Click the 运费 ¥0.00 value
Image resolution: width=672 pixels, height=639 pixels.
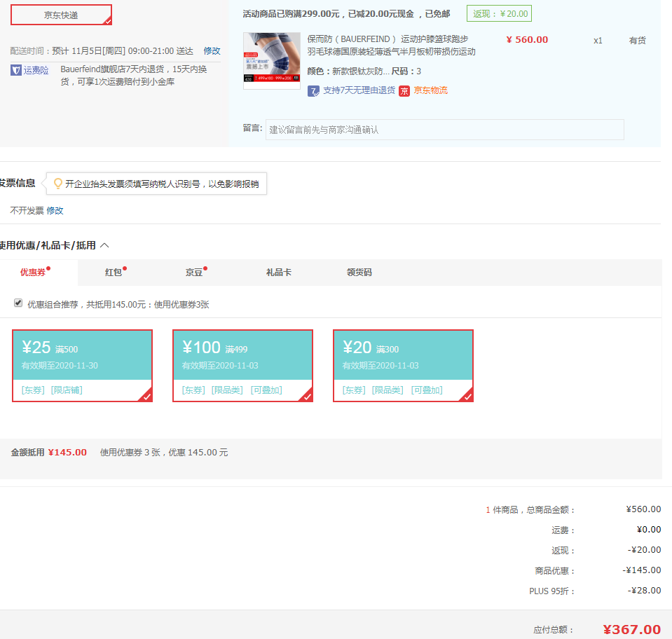pos(649,530)
